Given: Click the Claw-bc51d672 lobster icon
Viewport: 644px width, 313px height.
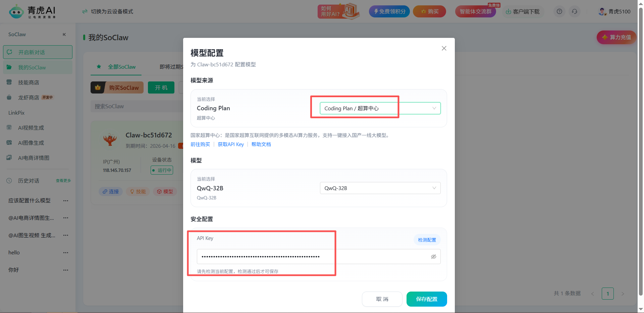Looking at the screenshot, I should [110, 139].
